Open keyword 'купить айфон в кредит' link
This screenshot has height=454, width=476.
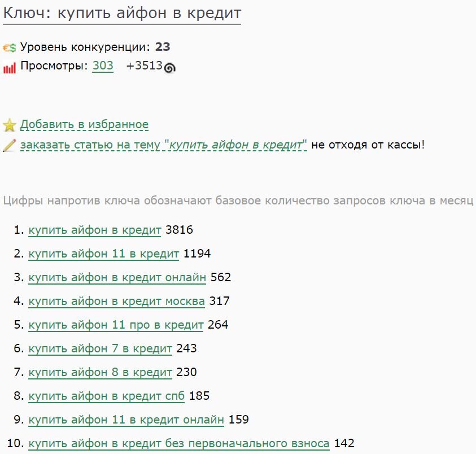(95, 230)
